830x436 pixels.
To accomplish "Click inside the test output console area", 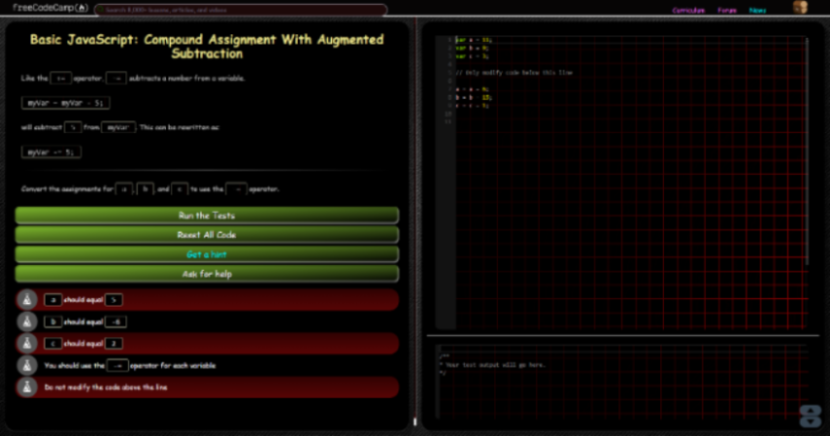I will (x=620, y=385).
